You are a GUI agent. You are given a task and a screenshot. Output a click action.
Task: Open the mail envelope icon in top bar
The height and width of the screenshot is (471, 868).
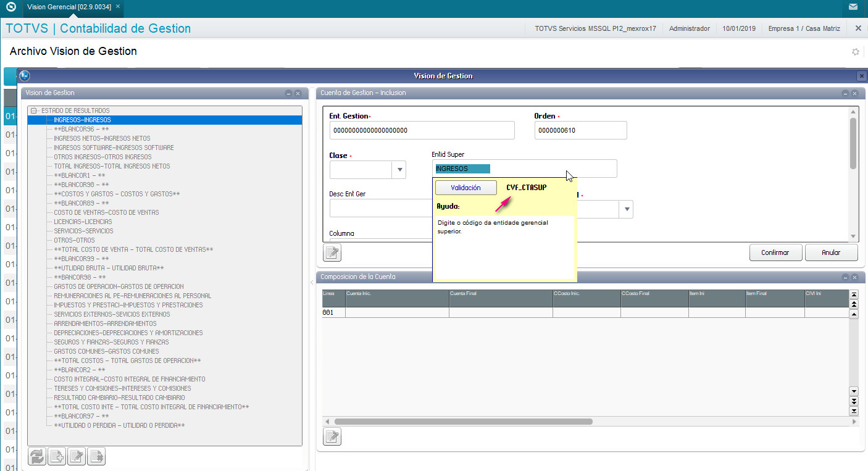(x=853, y=7)
